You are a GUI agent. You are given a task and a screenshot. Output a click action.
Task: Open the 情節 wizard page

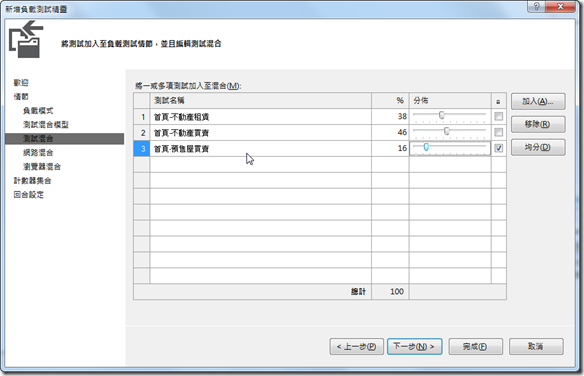tap(21, 97)
